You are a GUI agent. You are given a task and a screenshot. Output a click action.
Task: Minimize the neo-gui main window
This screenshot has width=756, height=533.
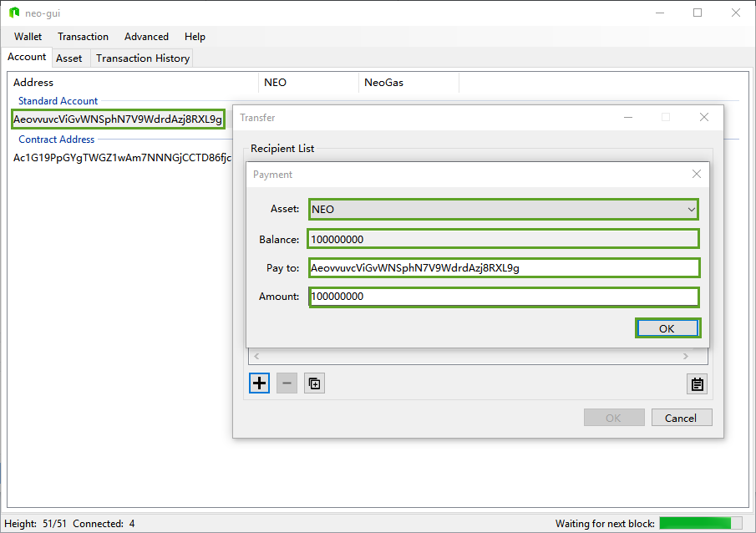660,13
